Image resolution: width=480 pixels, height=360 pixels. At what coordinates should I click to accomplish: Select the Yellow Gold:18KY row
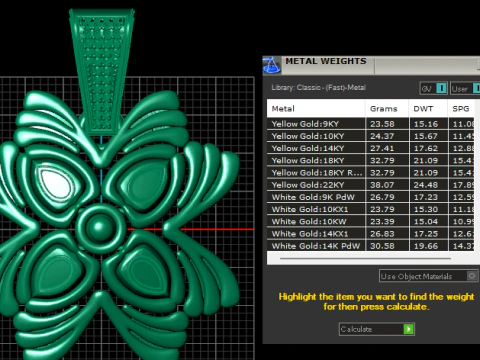370,160
